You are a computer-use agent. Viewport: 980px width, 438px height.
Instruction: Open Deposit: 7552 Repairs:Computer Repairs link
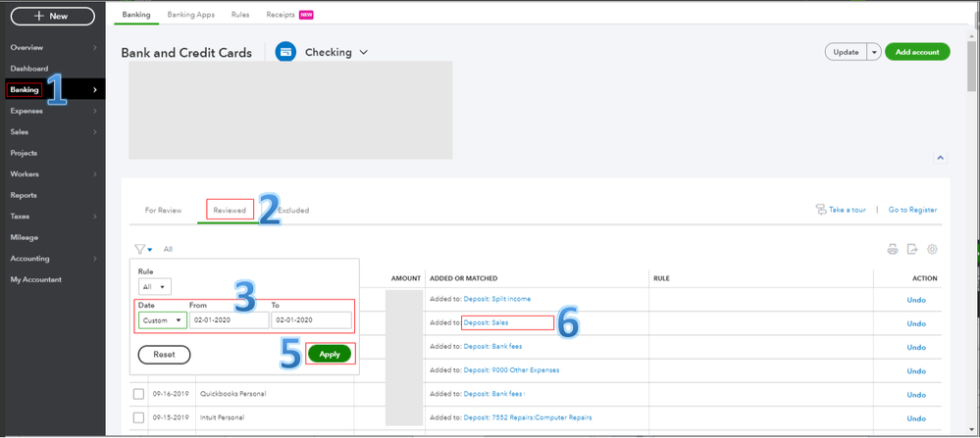point(528,417)
